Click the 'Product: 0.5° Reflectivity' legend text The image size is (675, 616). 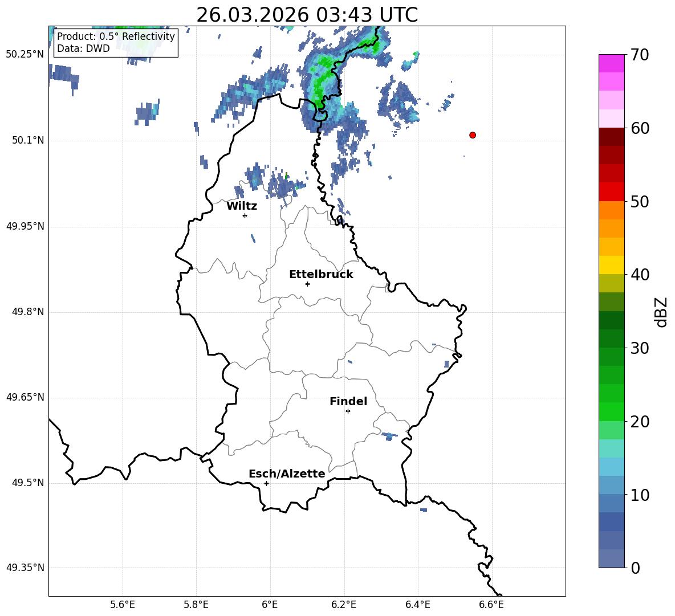[x=116, y=36]
